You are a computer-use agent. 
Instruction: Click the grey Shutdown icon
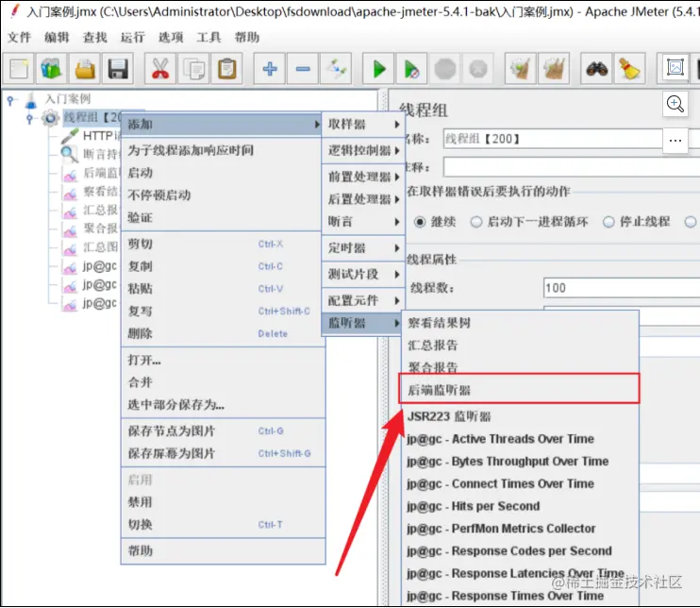(477, 69)
